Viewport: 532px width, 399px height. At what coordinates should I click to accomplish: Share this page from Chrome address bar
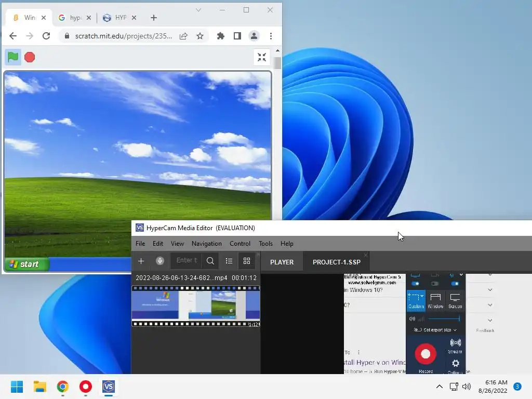pyautogui.click(x=183, y=36)
